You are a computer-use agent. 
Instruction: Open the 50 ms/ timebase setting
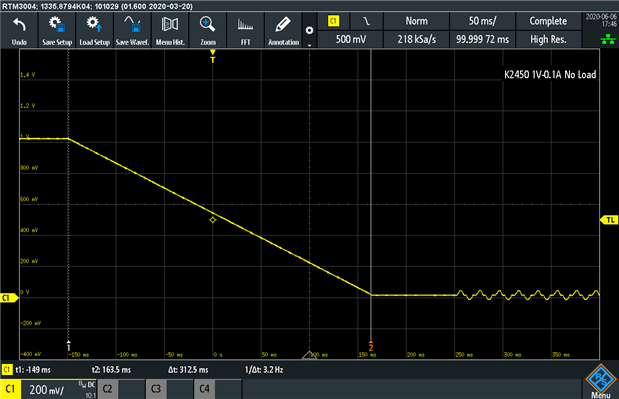[482, 21]
